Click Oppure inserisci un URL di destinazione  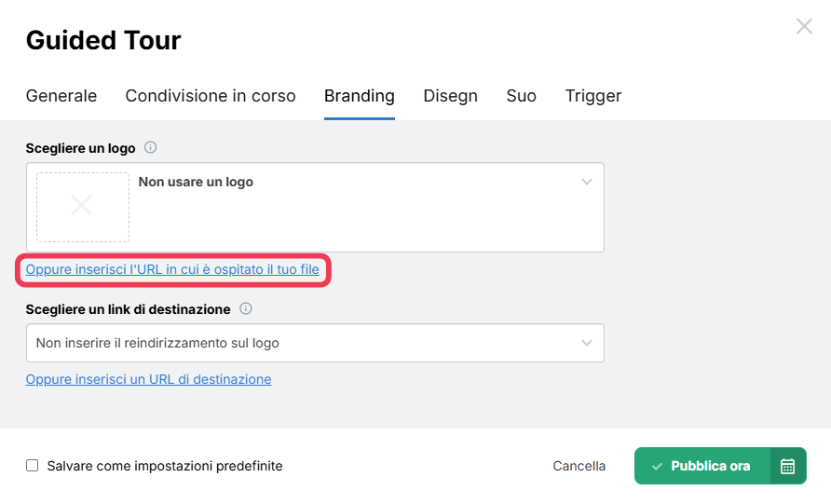click(148, 379)
